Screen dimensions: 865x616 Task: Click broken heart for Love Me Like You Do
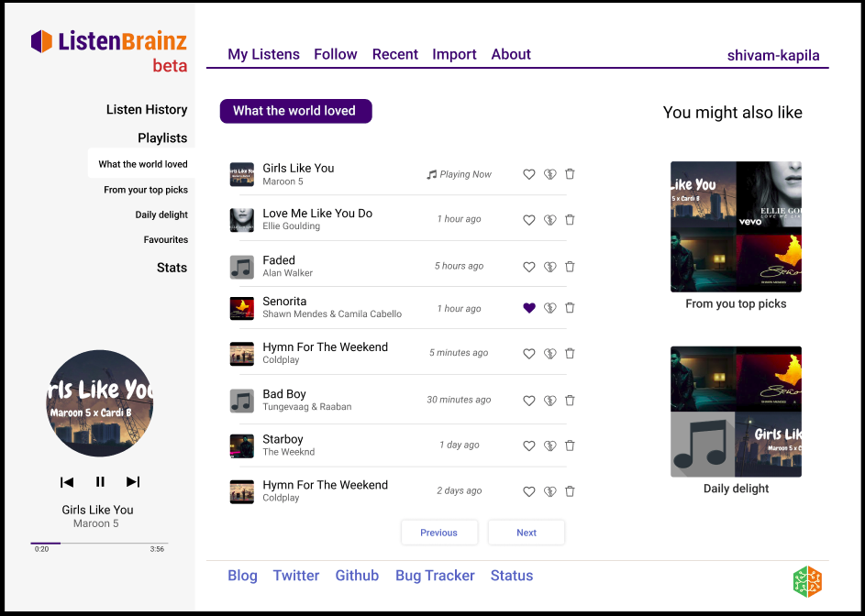(x=550, y=220)
